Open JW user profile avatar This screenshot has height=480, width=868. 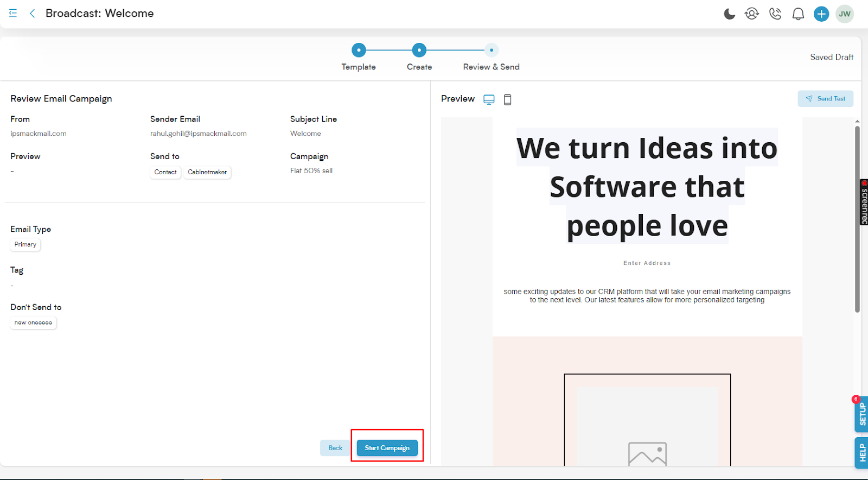coord(845,14)
